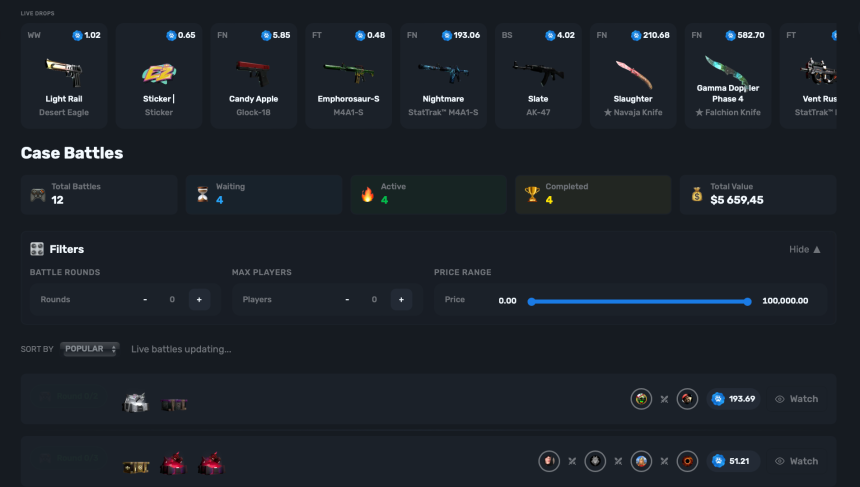Viewport: 860px width, 487px height.
Task: Click the Completed trophy icon
Action: 532,194
